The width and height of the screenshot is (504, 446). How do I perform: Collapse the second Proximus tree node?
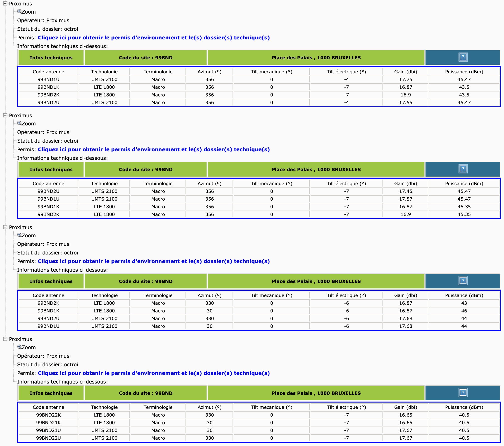click(x=5, y=115)
